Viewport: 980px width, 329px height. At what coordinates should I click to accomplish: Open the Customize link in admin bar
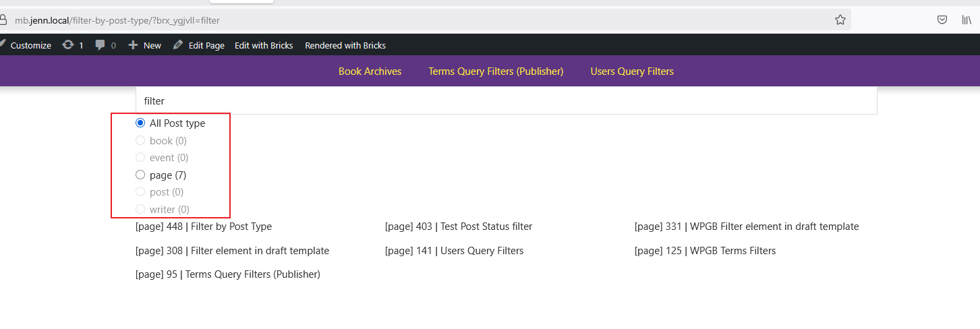coord(30,45)
